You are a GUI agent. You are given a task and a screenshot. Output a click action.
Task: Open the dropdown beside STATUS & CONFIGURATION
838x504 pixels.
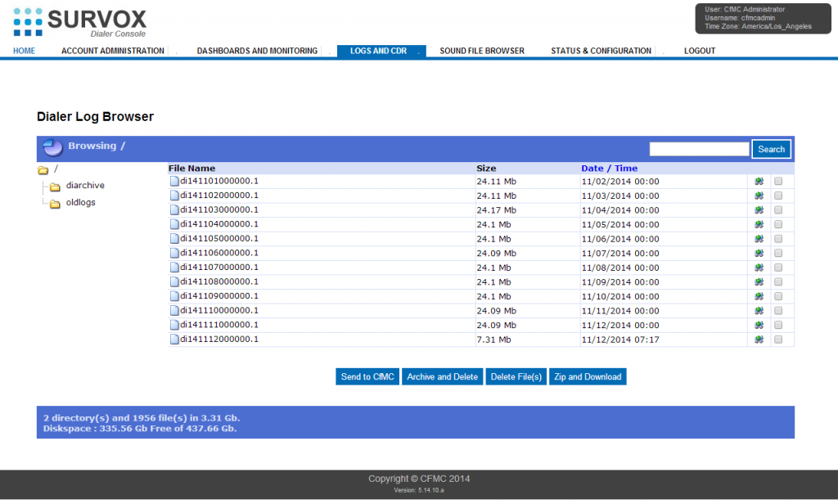tap(663, 51)
